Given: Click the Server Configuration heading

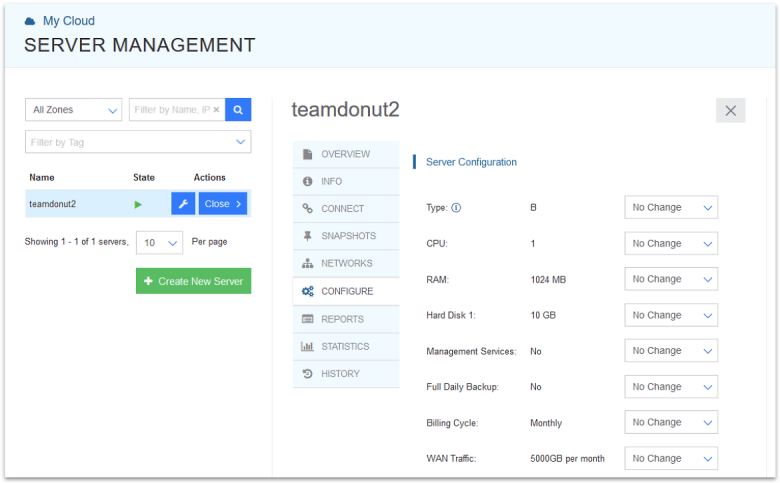Looking at the screenshot, I should point(471,162).
